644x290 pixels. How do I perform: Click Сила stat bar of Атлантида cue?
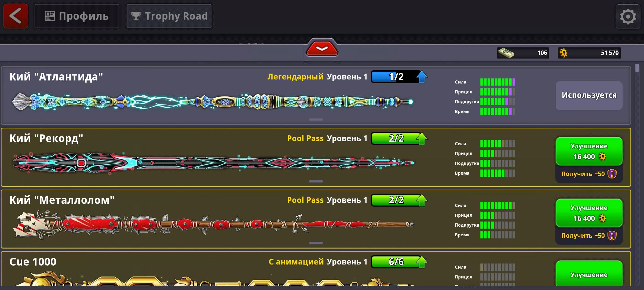pos(498,82)
